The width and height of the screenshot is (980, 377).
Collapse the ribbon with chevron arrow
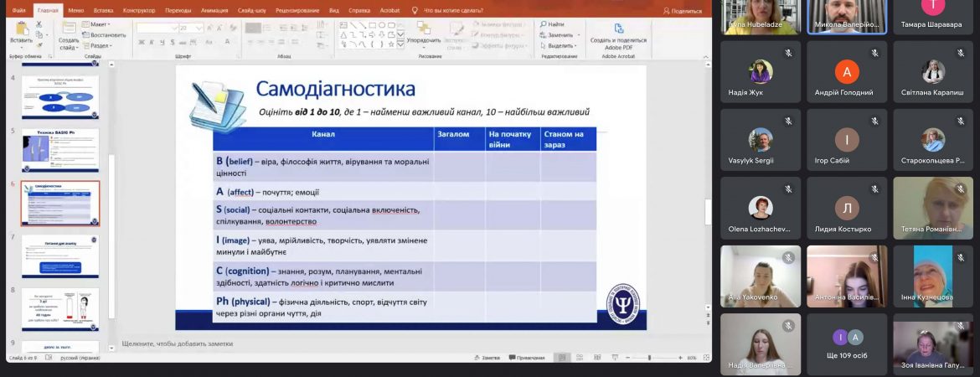click(706, 56)
